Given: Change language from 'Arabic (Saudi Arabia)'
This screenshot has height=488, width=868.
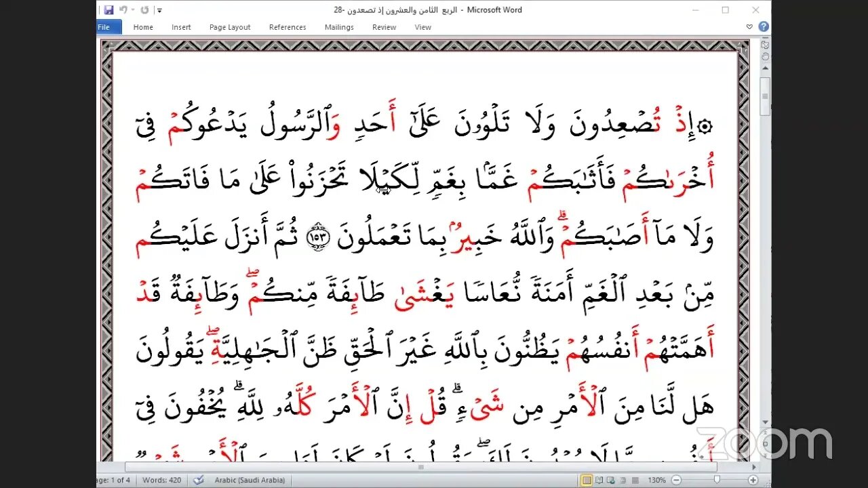Looking at the screenshot, I should coord(250,480).
